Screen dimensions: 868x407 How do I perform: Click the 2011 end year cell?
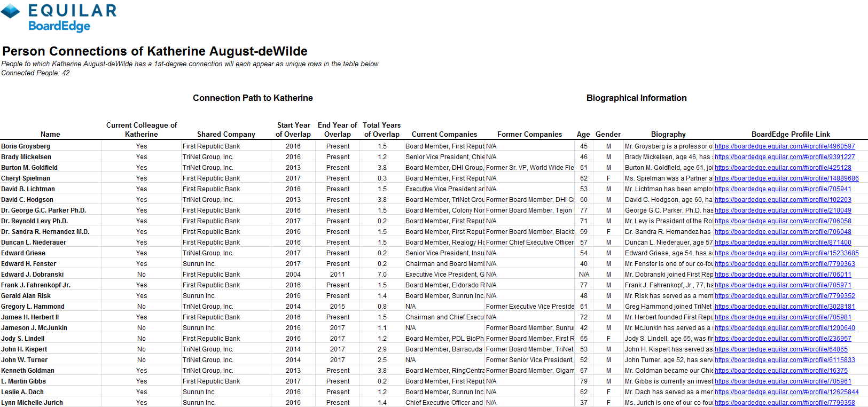pyautogui.click(x=338, y=275)
